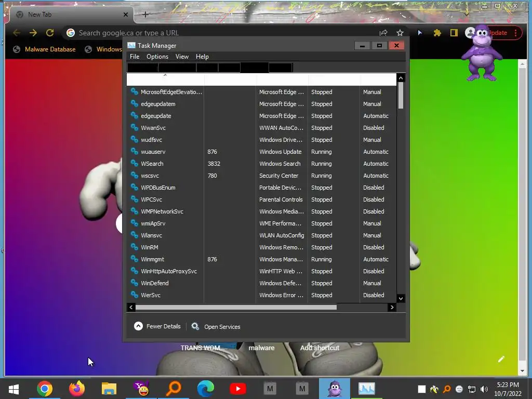Click the WLAN AutoConfig description cell
This screenshot has width=532, height=399.
click(x=282, y=235)
